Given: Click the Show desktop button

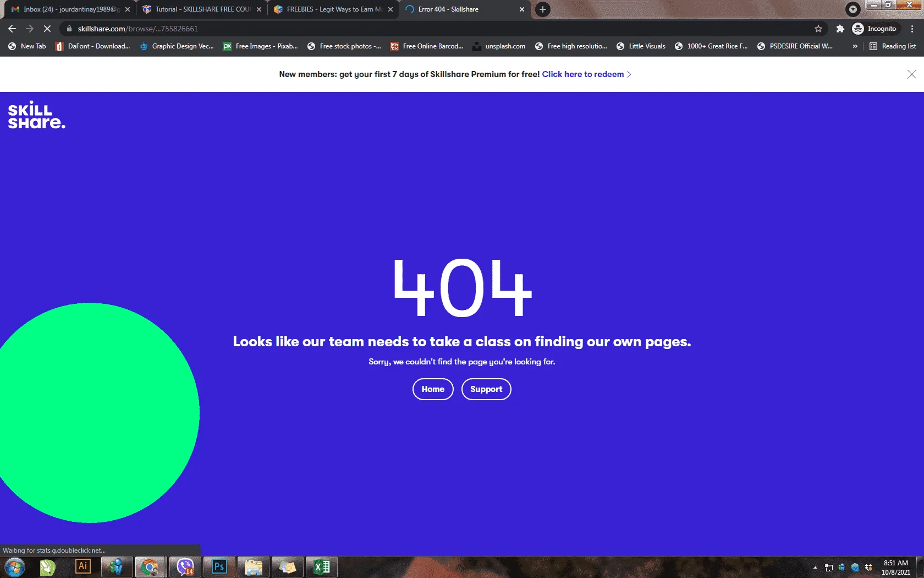Looking at the screenshot, I should 920,568.
